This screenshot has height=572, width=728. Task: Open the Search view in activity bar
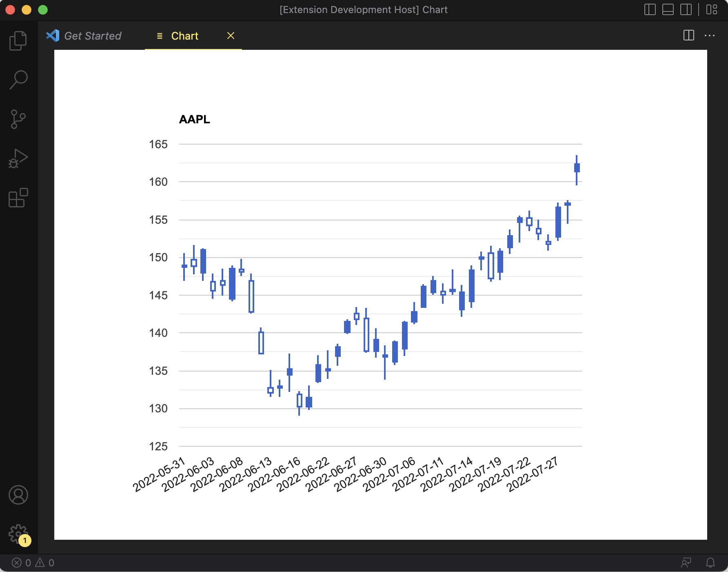point(18,80)
